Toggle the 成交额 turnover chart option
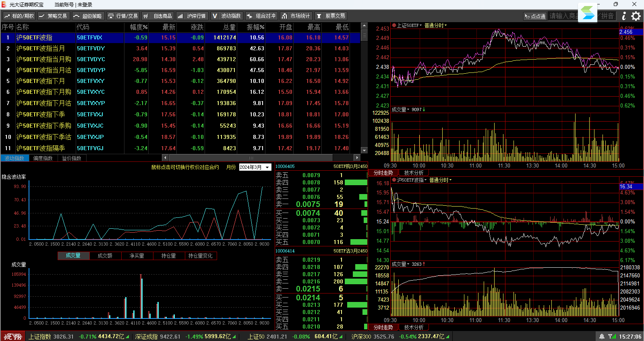The height and width of the screenshot is (341, 644). pyautogui.click(x=105, y=256)
